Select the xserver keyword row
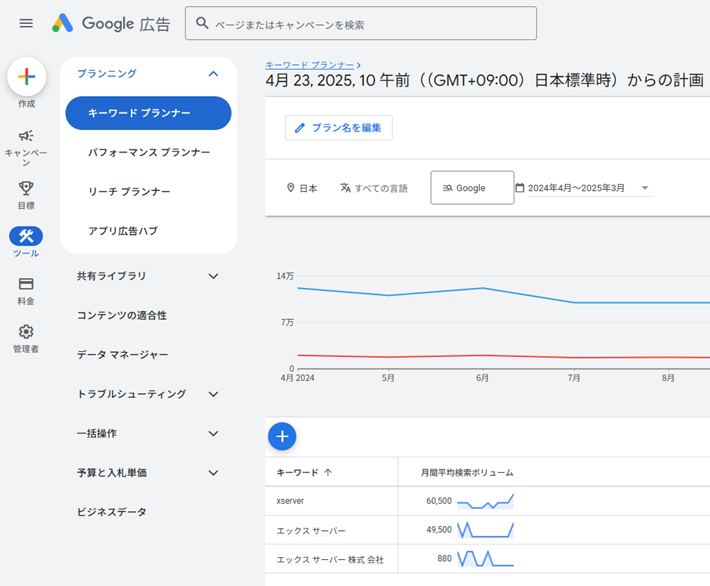 pyautogui.click(x=290, y=501)
